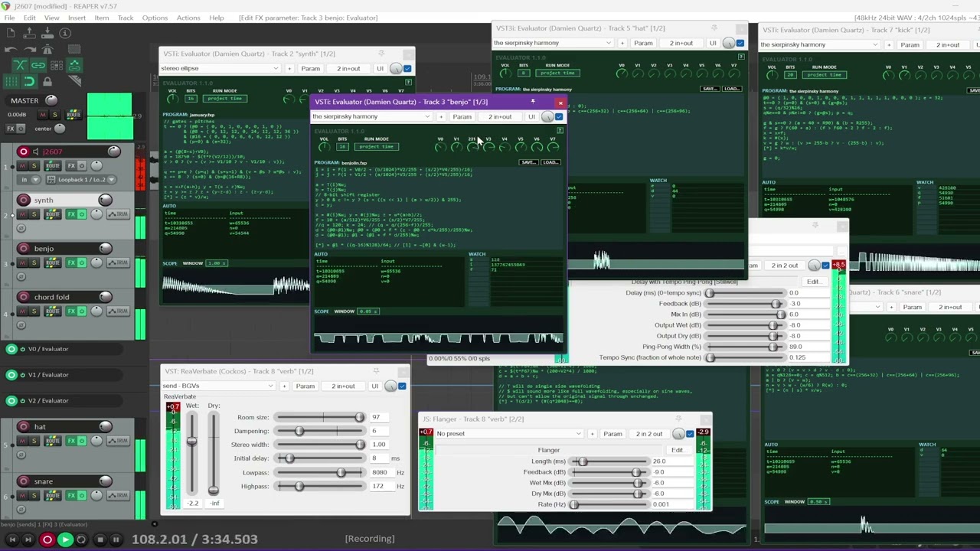Open the 'in' record mode dropdown on j2607
Screen dimensions: 980x551
pyautogui.click(x=30, y=180)
